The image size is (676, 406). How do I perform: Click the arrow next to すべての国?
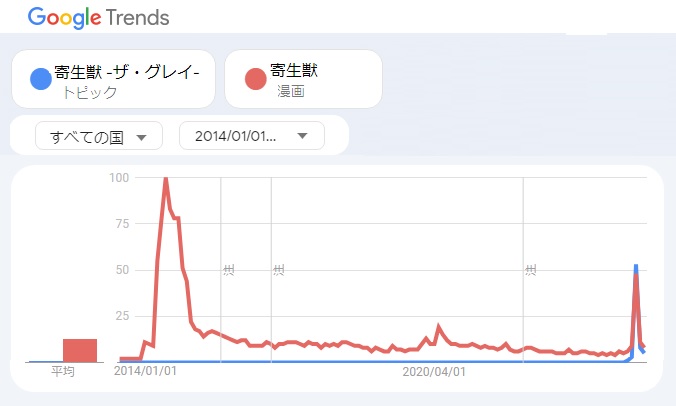142,137
